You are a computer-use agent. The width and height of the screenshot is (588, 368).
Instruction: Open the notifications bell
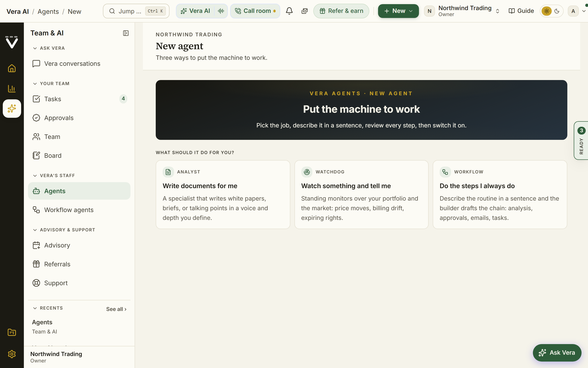coord(289,11)
